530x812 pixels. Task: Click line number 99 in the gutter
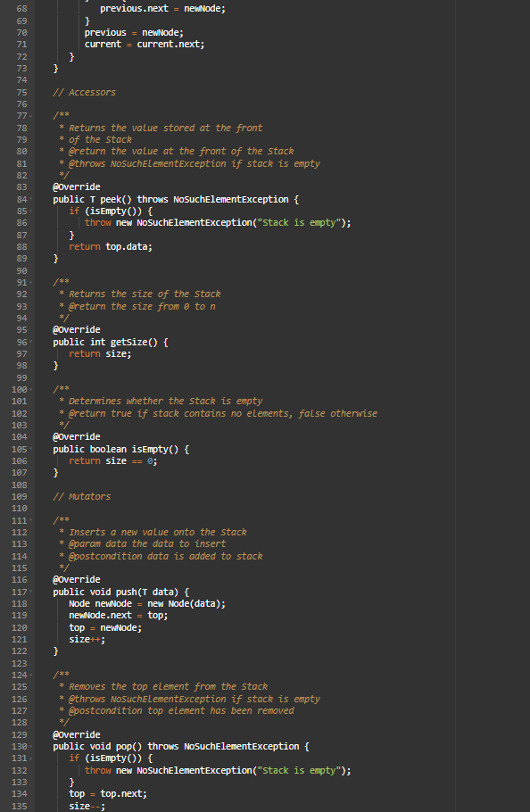pyautogui.click(x=21, y=378)
